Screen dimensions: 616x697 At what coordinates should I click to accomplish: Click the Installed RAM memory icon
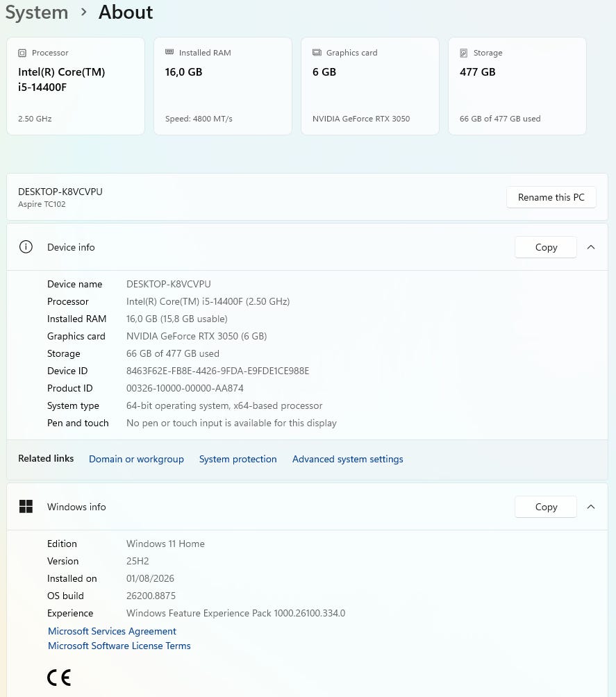[169, 53]
